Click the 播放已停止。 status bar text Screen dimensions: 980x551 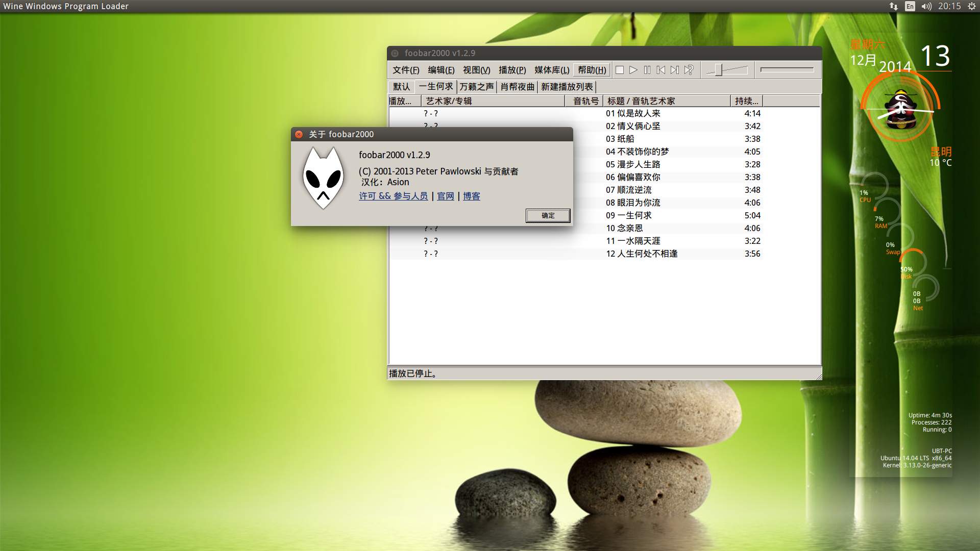pyautogui.click(x=413, y=373)
